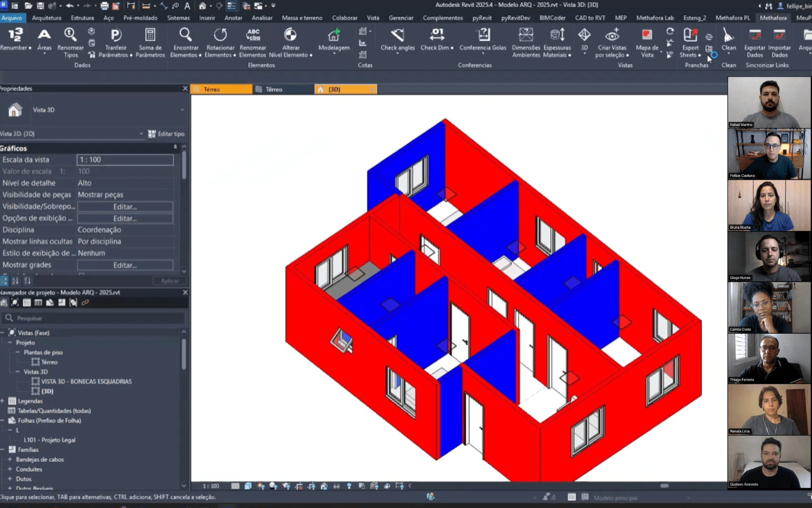Toggle visual style in view control bar

[x=248, y=486]
